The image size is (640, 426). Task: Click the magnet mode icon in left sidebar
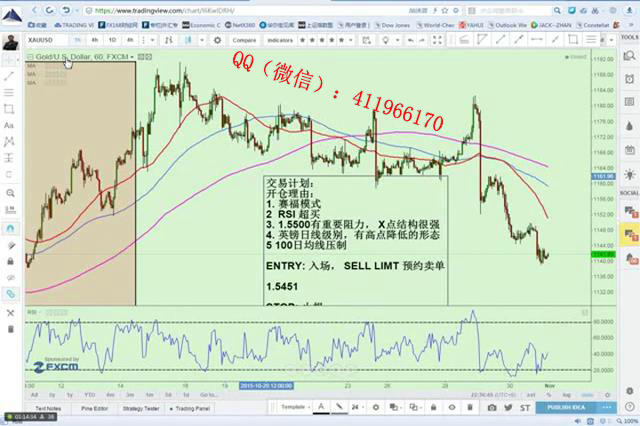click(10, 228)
